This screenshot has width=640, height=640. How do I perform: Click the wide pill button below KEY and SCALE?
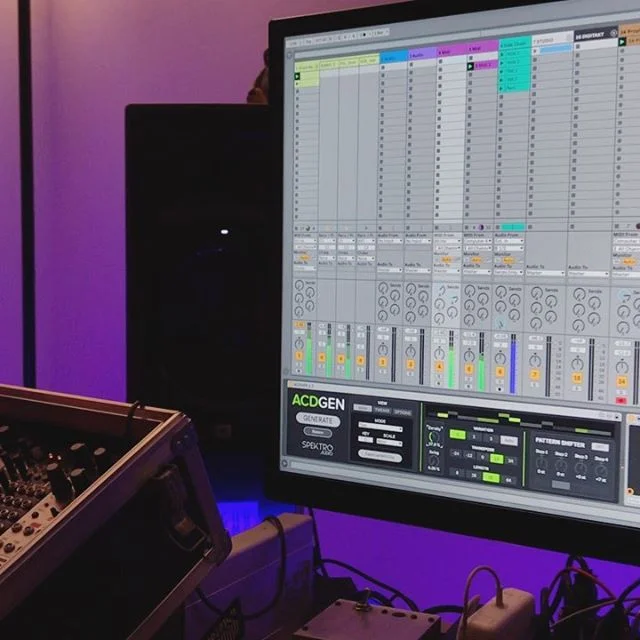380,456
